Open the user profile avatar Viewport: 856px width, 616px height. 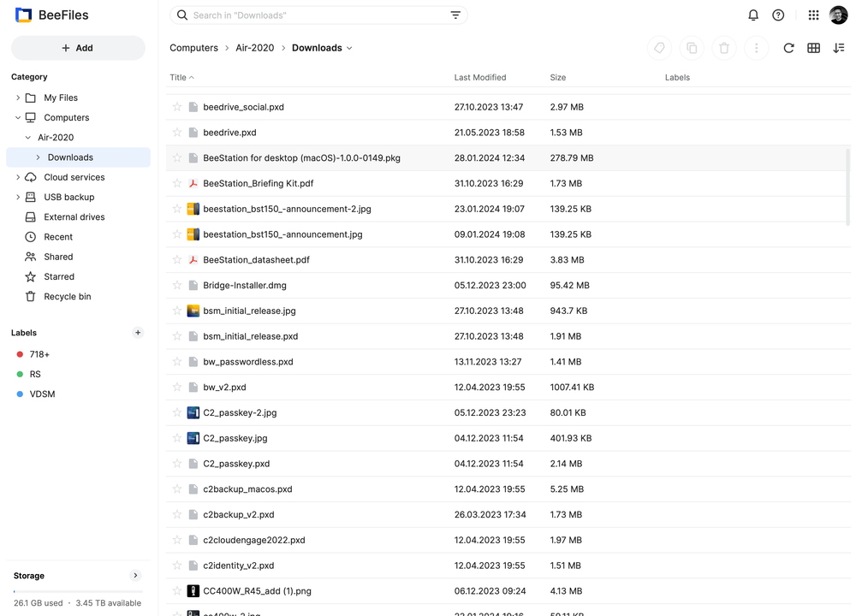(838, 15)
